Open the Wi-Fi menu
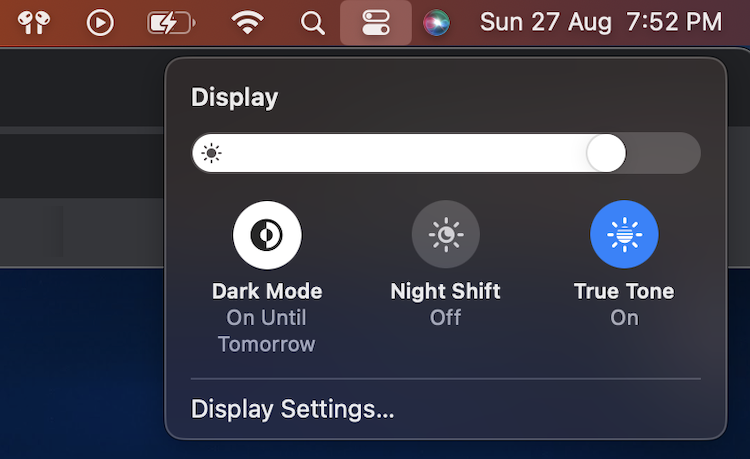The width and height of the screenshot is (750, 459). pos(247,22)
